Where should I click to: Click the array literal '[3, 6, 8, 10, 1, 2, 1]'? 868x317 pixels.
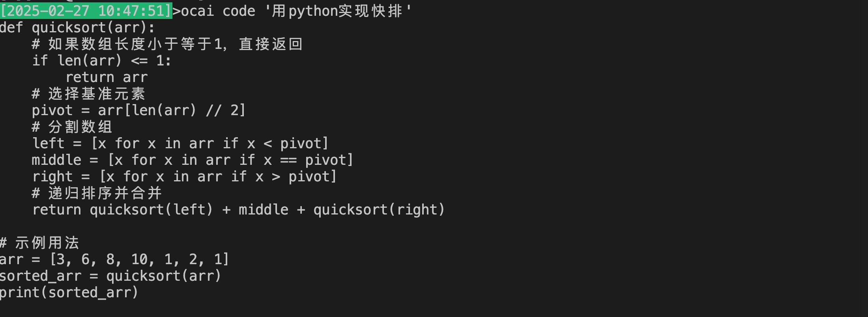pyautogui.click(x=139, y=259)
